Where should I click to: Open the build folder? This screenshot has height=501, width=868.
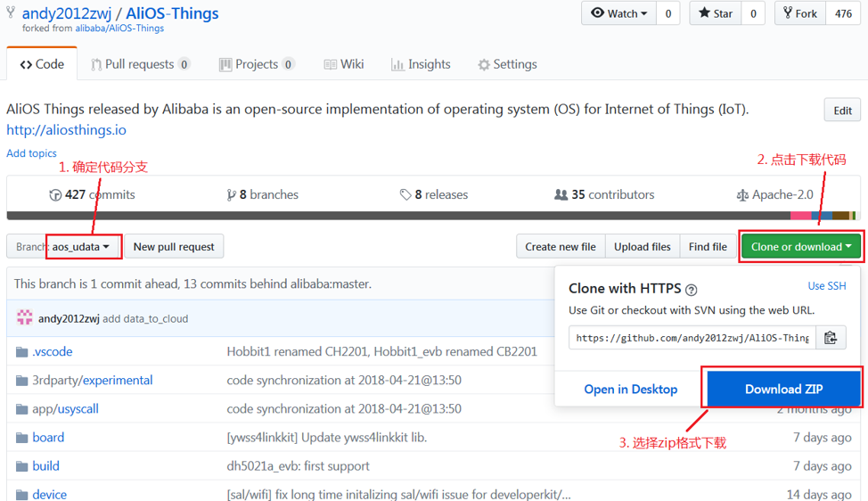click(x=46, y=466)
